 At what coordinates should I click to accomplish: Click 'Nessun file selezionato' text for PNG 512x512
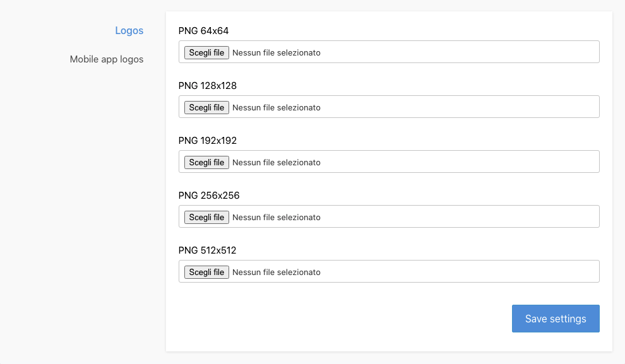276,272
